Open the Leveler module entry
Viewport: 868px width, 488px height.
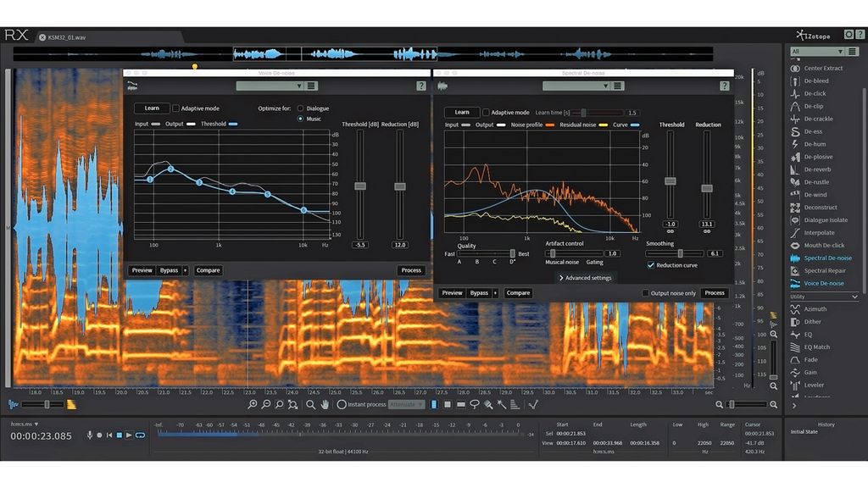pos(807,385)
